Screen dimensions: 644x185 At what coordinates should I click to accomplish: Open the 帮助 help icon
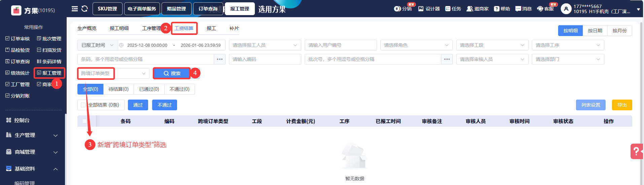click(497, 9)
